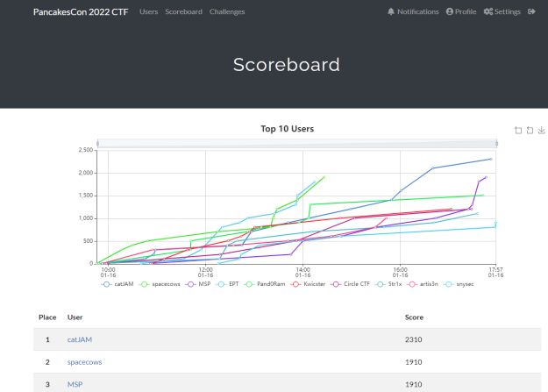Toggle Pand0Ram series in legend

(x=265, y=284)
